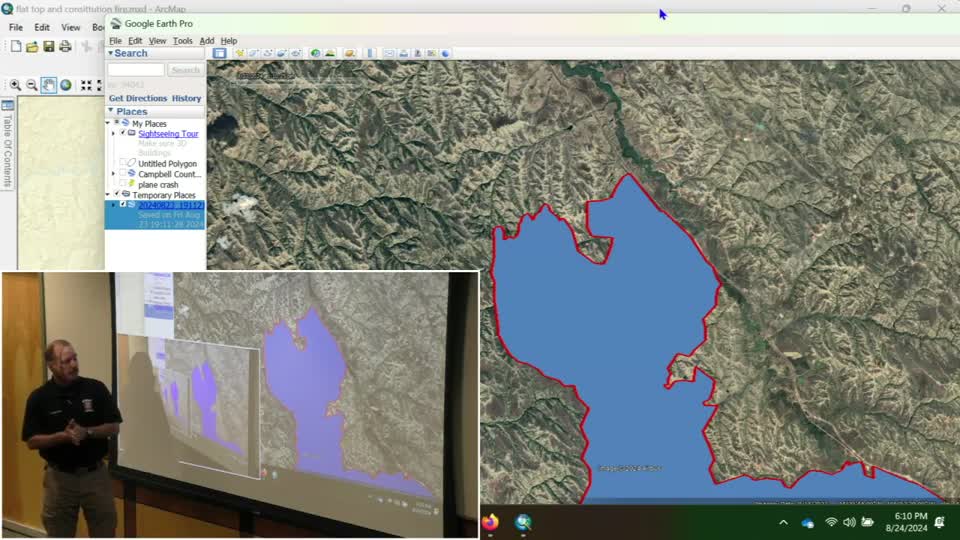Click the switch planets icon
960x540 pixels.
coord(350,53)
